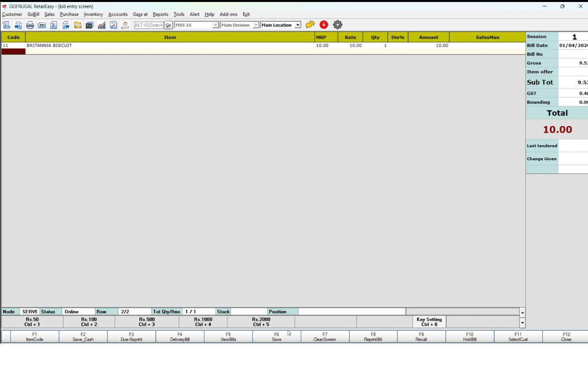Click the Rs.1000 Ctrl+4 tender button
Viewport: 588px width, 372px height.
click(203, 322)
